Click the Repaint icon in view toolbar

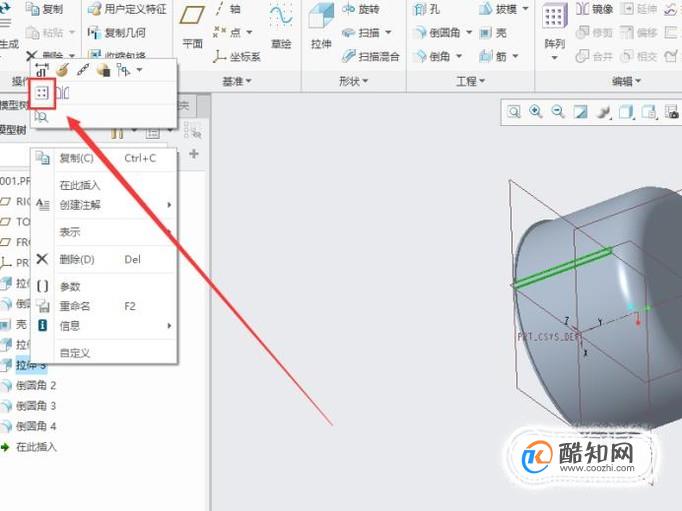(580, 112)
